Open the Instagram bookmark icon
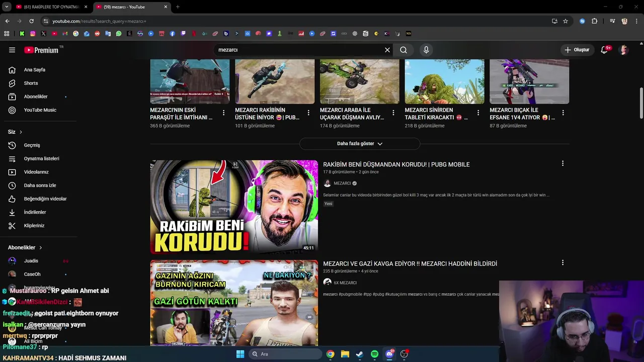This screenshot has height=362, width=644. [33, 34]
